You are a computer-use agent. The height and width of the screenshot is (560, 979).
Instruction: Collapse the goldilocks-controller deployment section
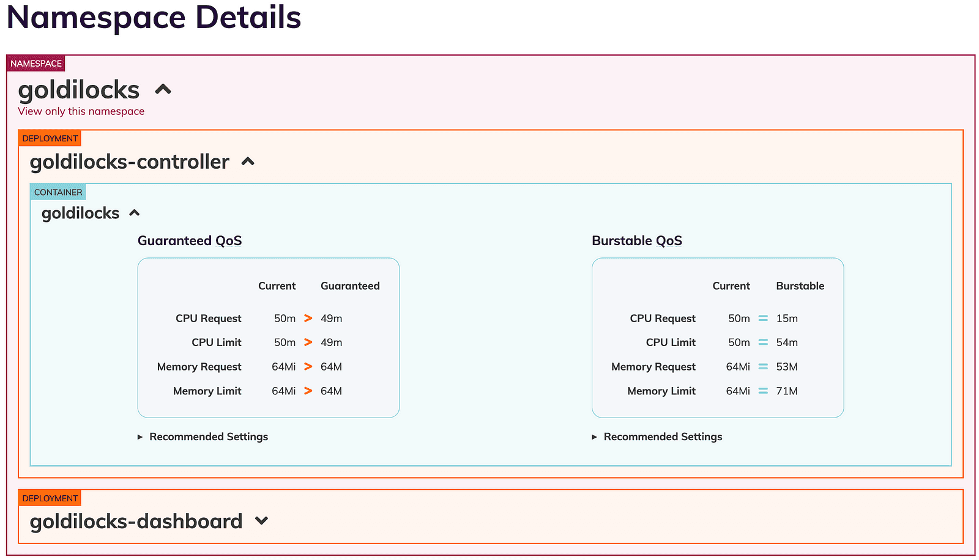(x=247, y=161)
